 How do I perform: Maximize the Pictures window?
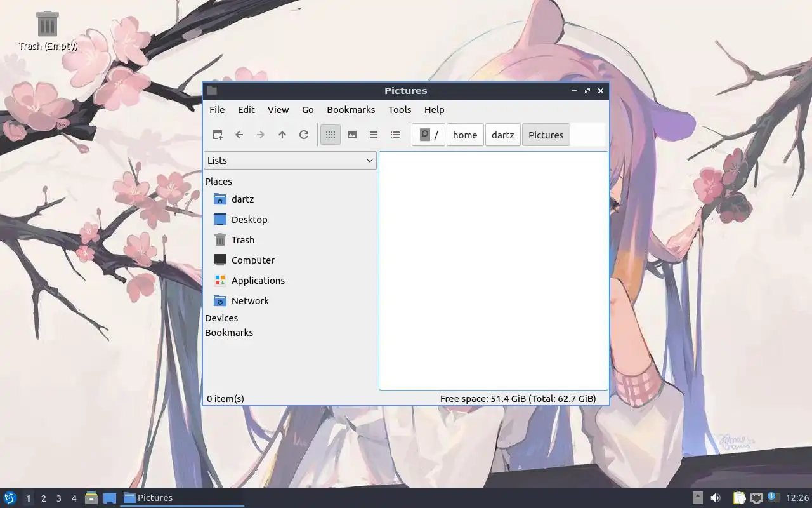coord(587,91)
